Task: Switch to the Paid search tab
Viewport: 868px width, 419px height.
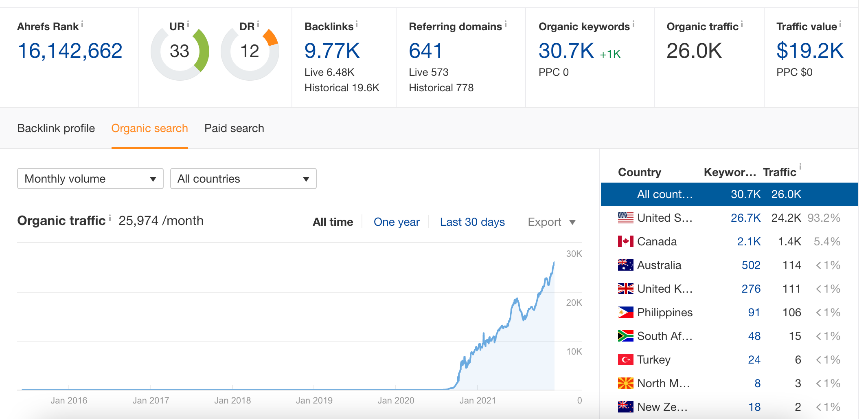Action: click(234, 128)
